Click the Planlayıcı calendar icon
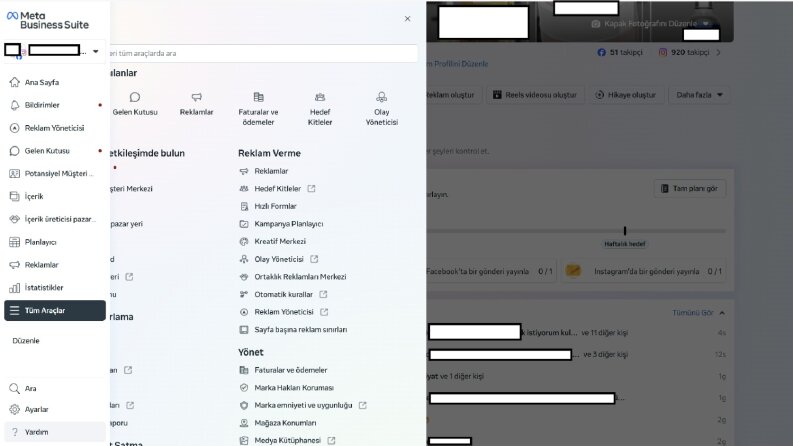Viewport: 793px width, 446px height. [15, 242]
